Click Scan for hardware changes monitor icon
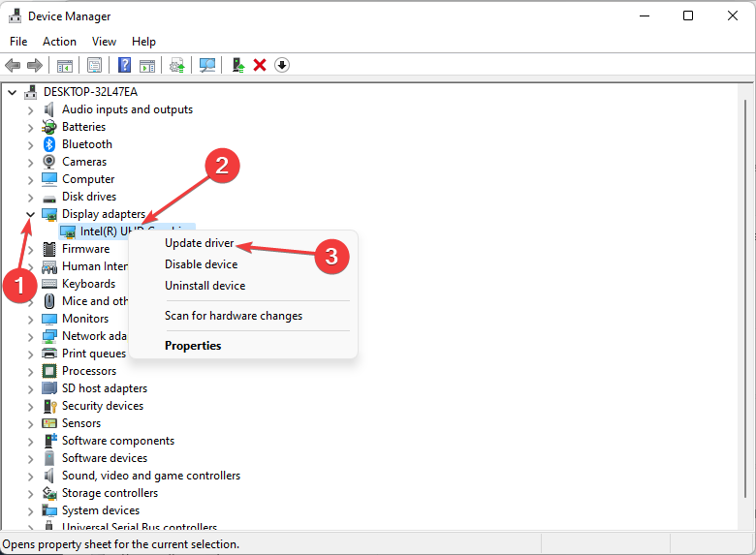Image resolution: width=756 pixels, height=555 pixels. click(207, 65)
